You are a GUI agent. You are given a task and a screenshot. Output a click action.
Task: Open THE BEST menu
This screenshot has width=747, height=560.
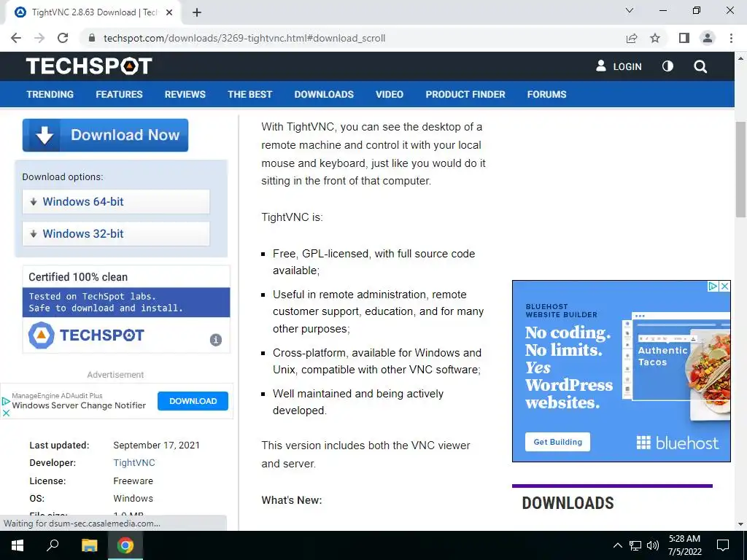[x=250, y=94]
